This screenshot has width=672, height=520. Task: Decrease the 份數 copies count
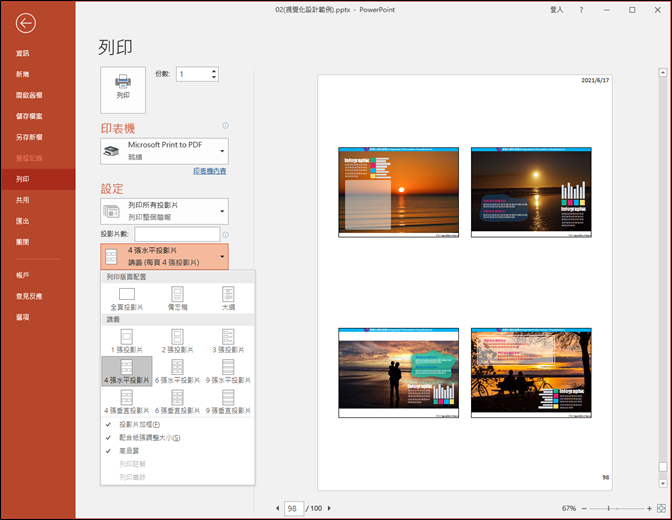click(214, 78)
